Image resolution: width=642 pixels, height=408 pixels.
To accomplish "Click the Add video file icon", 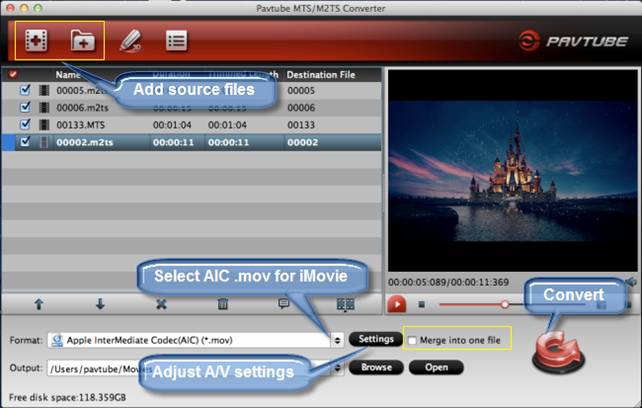I will (36, 41).
